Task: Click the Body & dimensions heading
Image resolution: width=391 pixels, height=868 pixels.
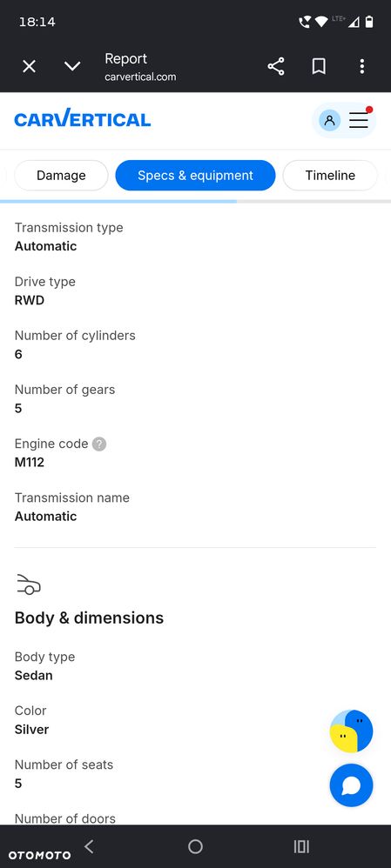Action: pyautogui.click(x=90, y=618)
